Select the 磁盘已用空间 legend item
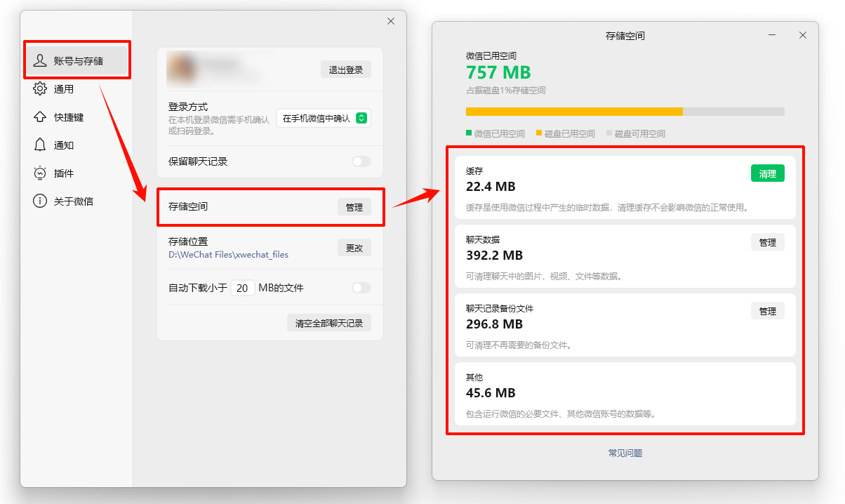 (x=566, y=133)
